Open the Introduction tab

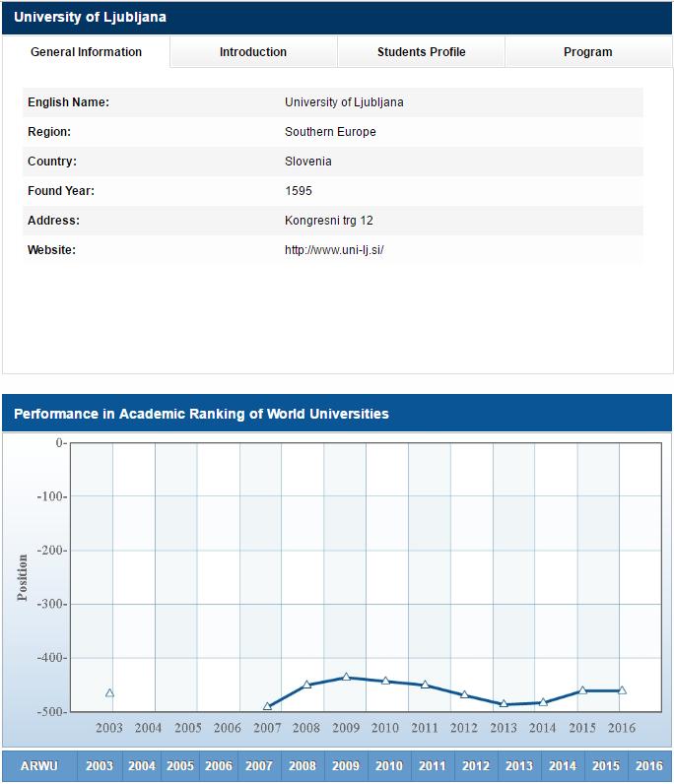[253, 52]
